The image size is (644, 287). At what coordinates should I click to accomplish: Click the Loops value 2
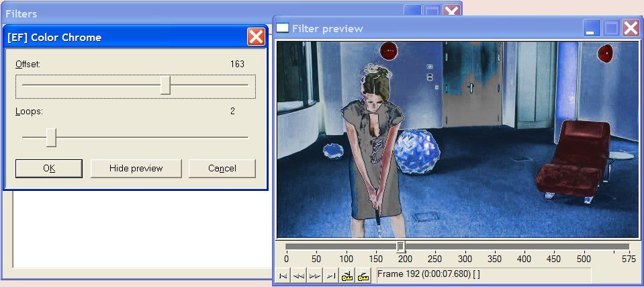pyautogui.click(x=232, y=111)
